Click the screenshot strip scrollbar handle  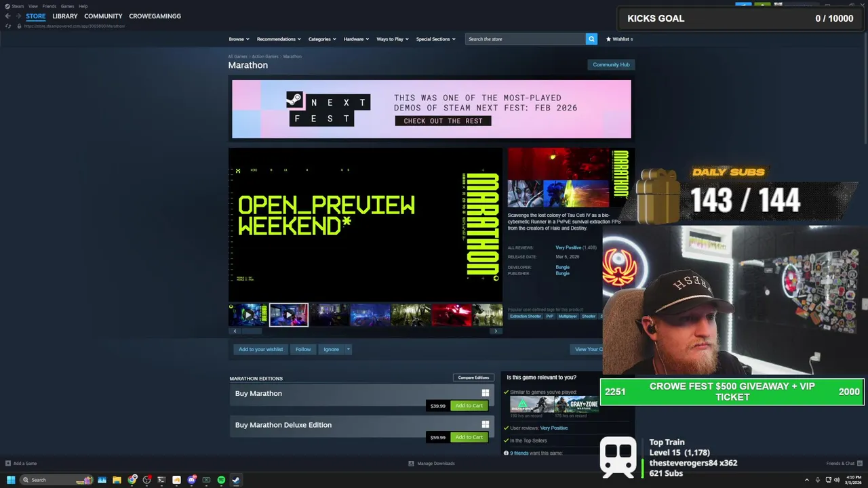[252, 331]
